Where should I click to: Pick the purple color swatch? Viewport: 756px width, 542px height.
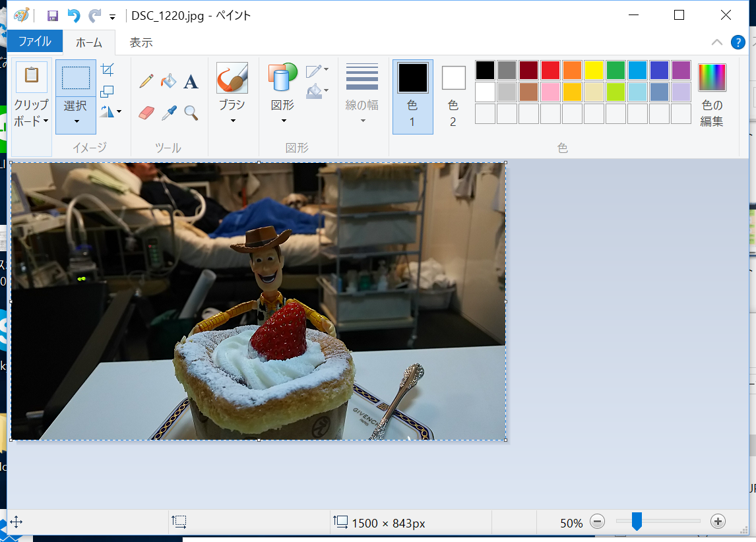coord(681,71)
